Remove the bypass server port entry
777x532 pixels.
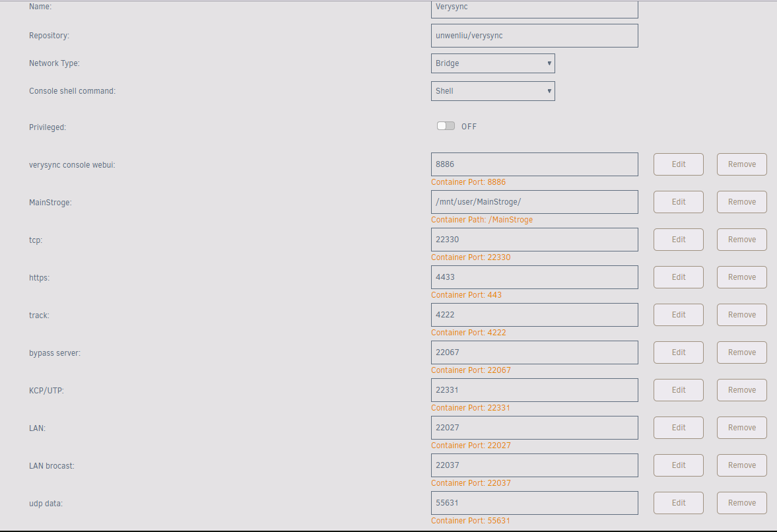[741, 352]
